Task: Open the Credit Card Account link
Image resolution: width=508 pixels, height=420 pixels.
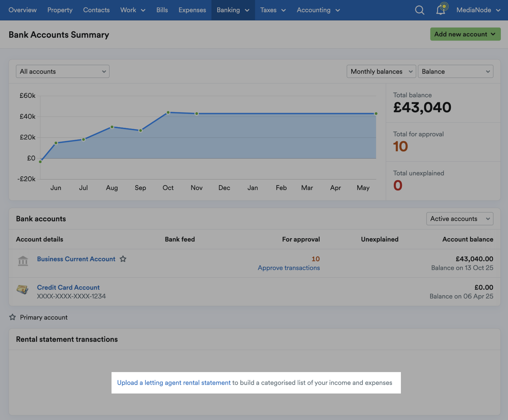Action: (68, 287)
